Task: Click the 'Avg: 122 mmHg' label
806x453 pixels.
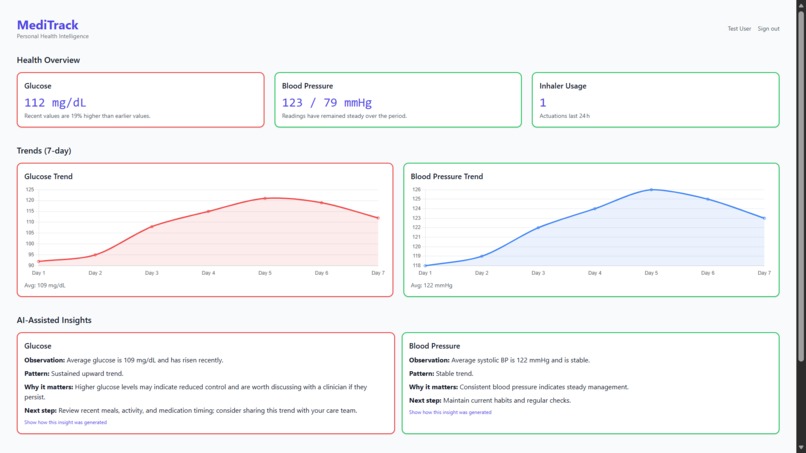Action: [431, 285]
